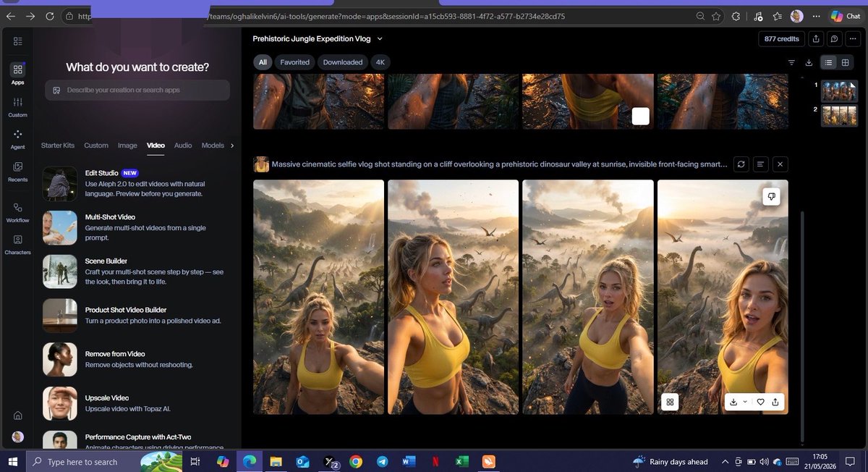Open the Scene Builder app
Screen dimensions: 868x472
[x=137, y=271]
